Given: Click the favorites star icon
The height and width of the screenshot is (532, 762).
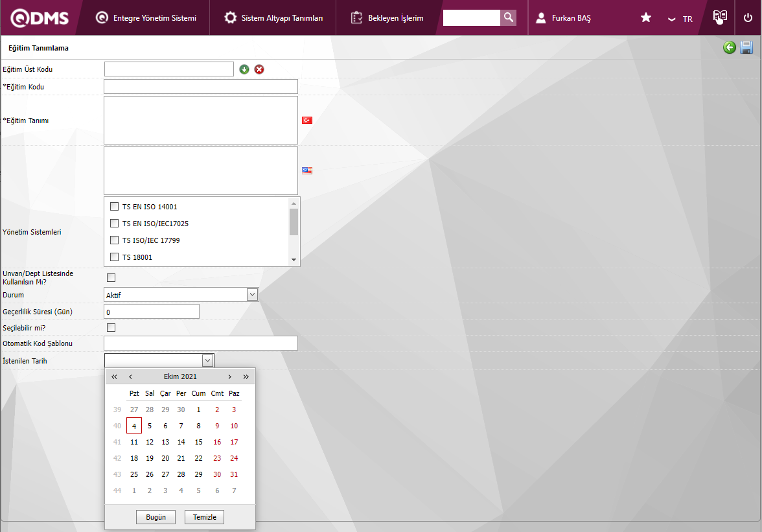Looking at the screenshot, I should (x=646, y=18).
